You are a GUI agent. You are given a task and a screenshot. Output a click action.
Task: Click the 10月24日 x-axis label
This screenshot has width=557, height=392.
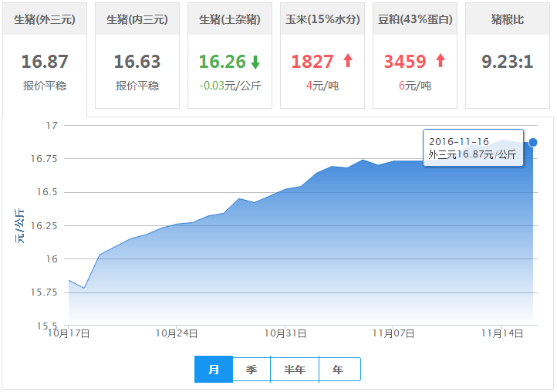click(177, 333)
